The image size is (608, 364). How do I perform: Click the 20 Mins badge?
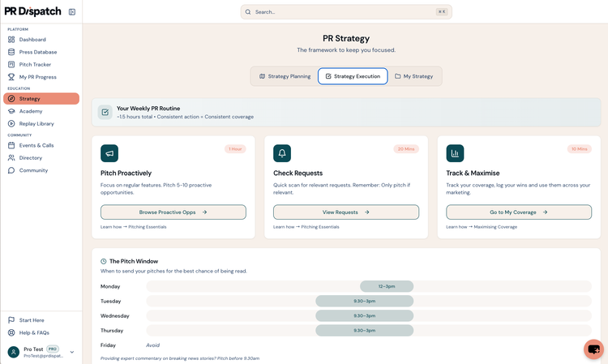point(406,149)
